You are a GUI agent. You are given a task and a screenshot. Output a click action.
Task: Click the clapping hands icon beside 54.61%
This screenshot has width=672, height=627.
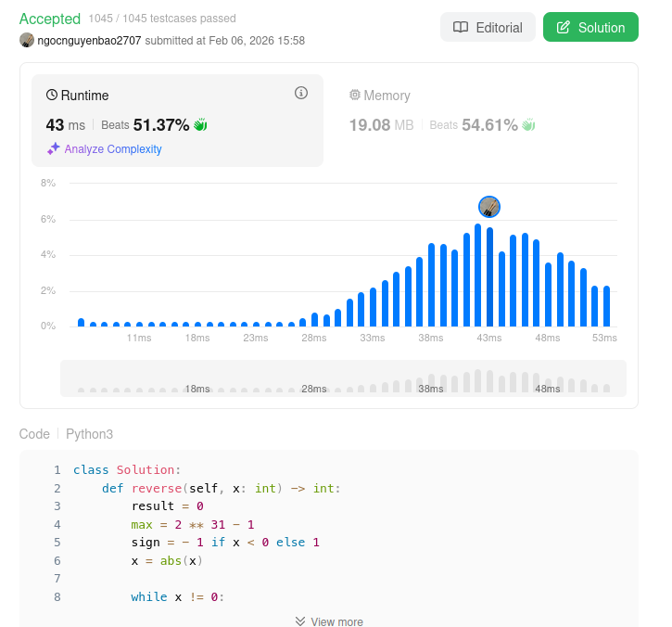pyautogui.click(x=528, y=124)
